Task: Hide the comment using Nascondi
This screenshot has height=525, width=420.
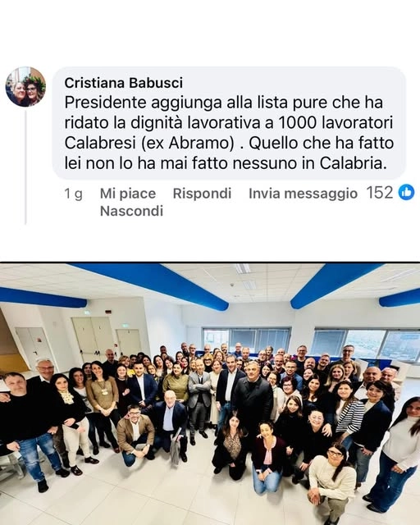Action: click(x=131, y=211)
